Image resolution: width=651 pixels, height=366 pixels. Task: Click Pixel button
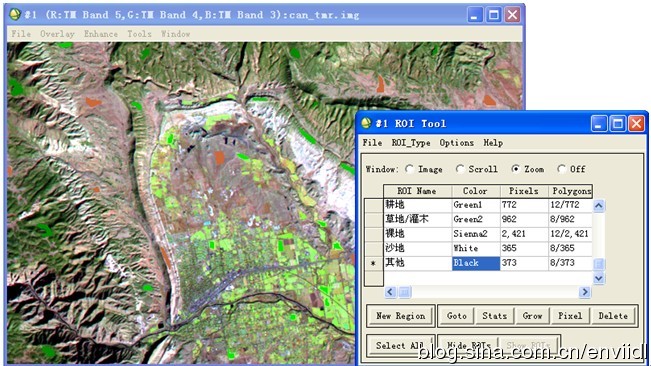[x=570, y=316]
